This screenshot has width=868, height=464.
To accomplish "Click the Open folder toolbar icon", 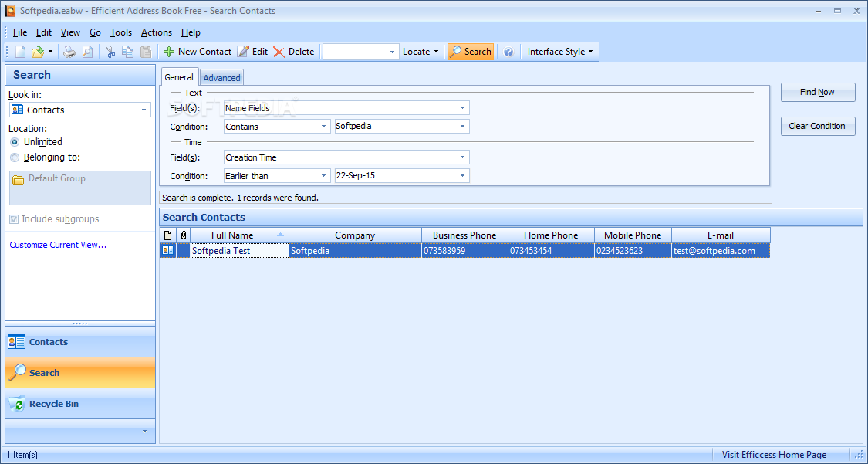I will coord(38,52).
